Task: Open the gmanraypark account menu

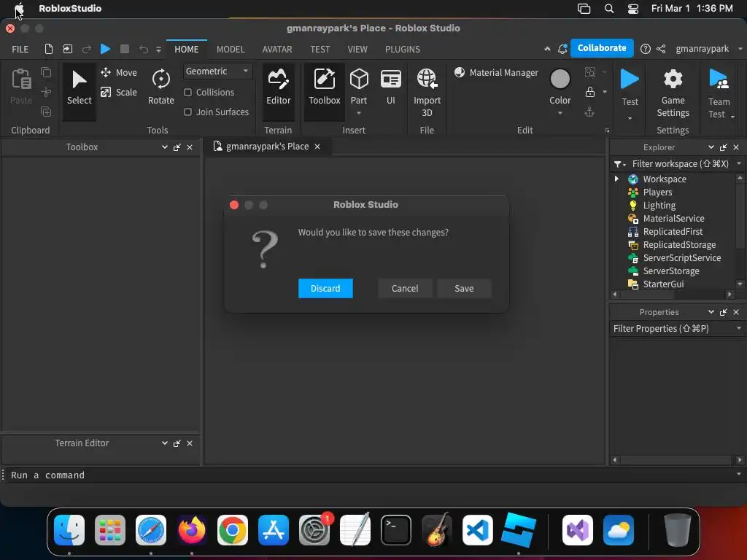Action: pyautogui.click(x=709, y=49)
